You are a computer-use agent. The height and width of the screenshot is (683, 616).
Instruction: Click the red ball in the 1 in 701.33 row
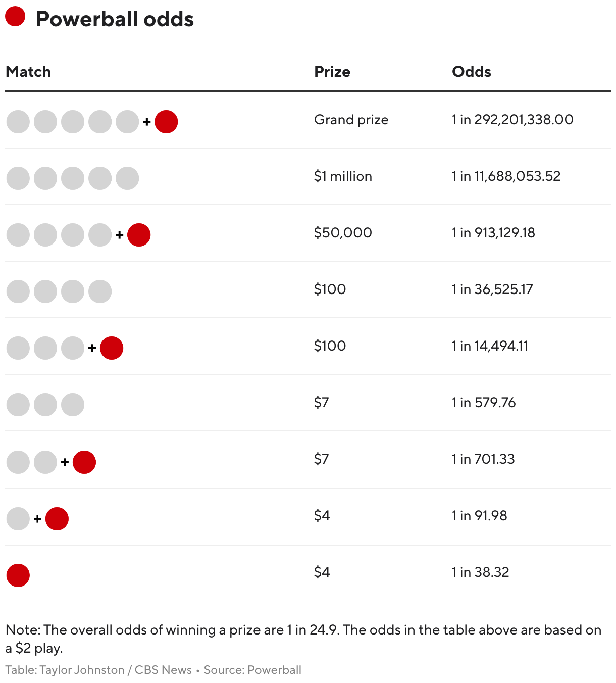pos(84,462)
